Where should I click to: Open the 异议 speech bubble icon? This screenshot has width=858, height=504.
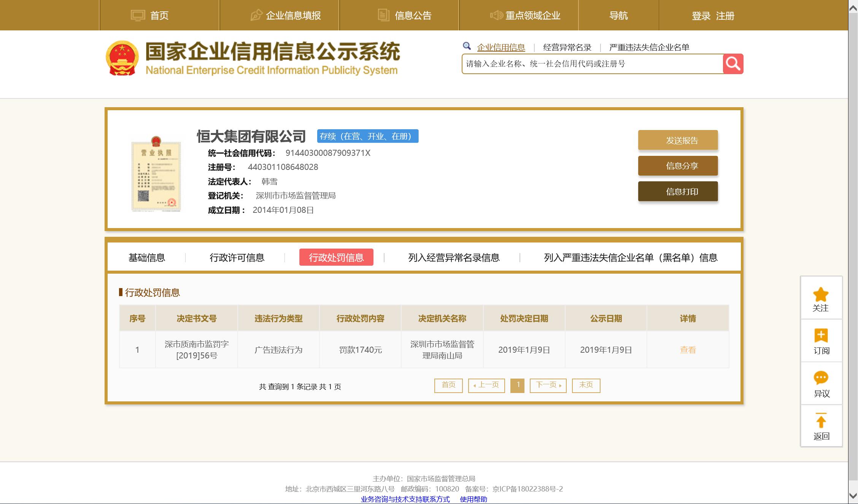tap(821, 379)
